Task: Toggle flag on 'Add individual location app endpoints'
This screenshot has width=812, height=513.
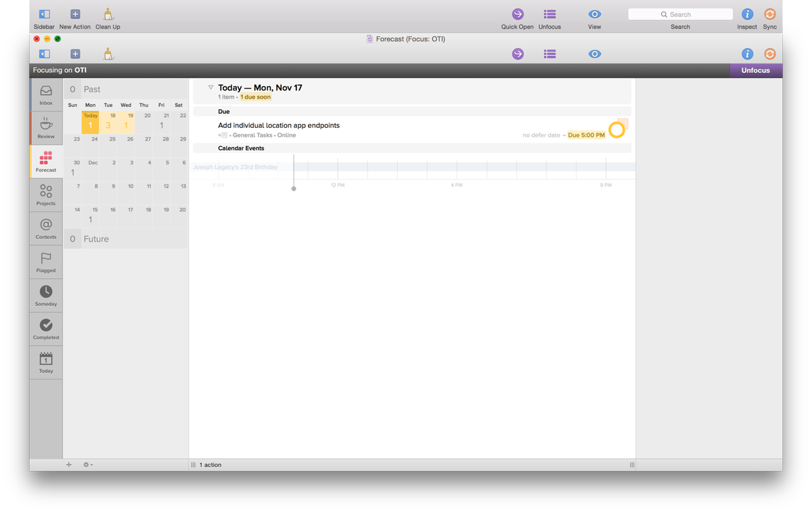Action: (x=624, y=123)
